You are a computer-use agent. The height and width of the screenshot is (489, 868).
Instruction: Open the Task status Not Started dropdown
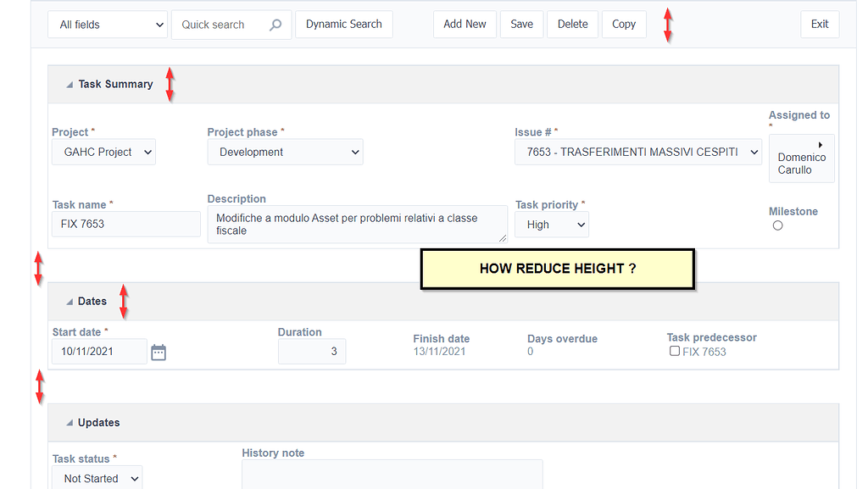pos(97,478)
